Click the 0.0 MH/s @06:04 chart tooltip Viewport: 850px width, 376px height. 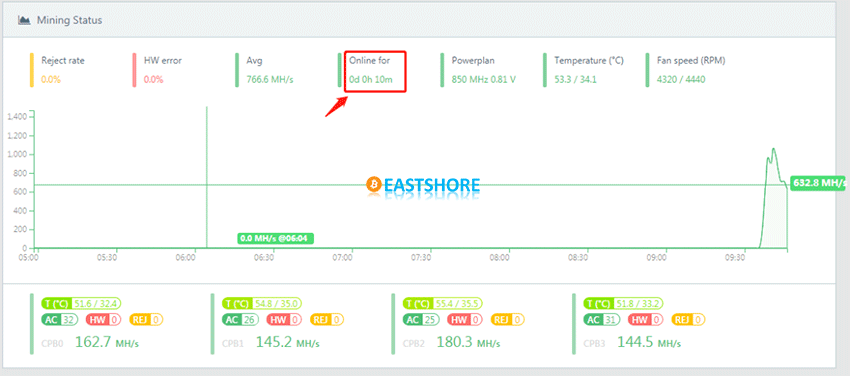point(276,238)
